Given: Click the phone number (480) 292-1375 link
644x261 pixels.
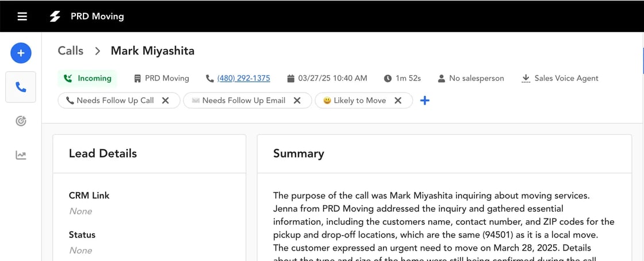Looking at the screenshot, I should [x=244, y=78].
